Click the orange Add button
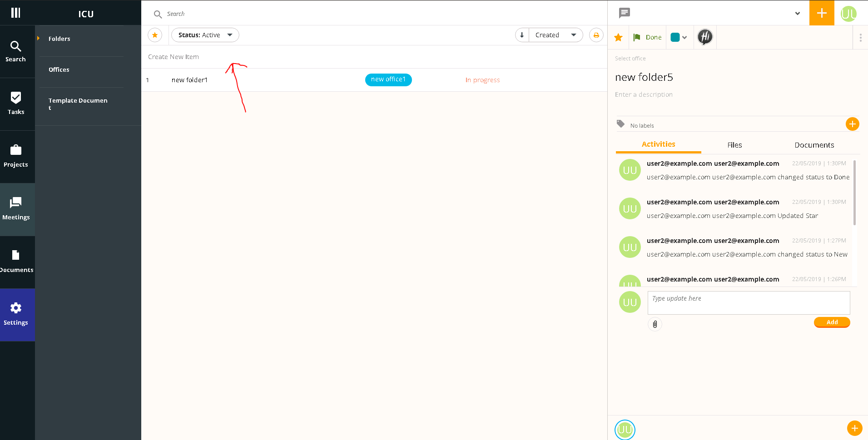The height and width of the screenshot is (440, 868). [x=832, y=322]
